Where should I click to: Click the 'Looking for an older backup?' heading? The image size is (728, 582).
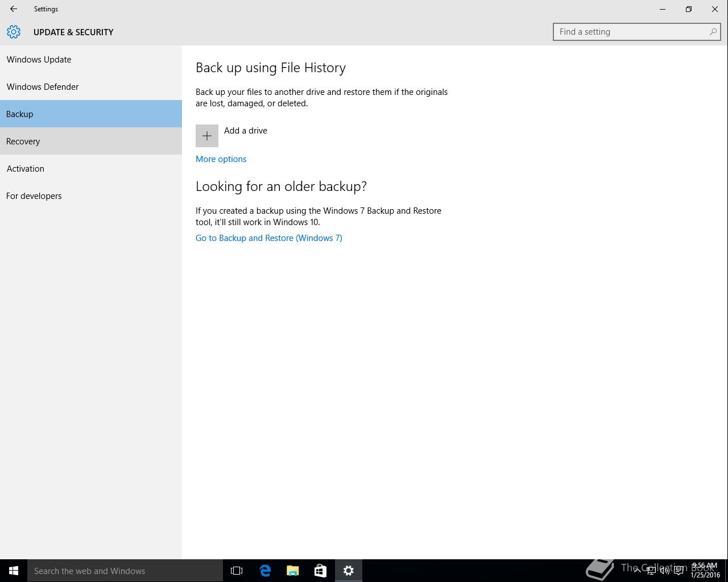pyautogui.click(x=281, y=186)
